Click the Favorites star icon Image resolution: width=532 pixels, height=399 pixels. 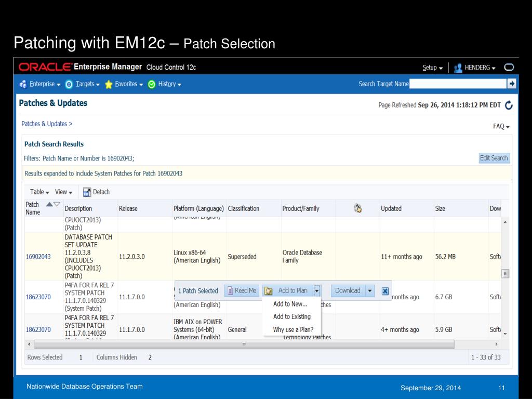coord(109,84)
